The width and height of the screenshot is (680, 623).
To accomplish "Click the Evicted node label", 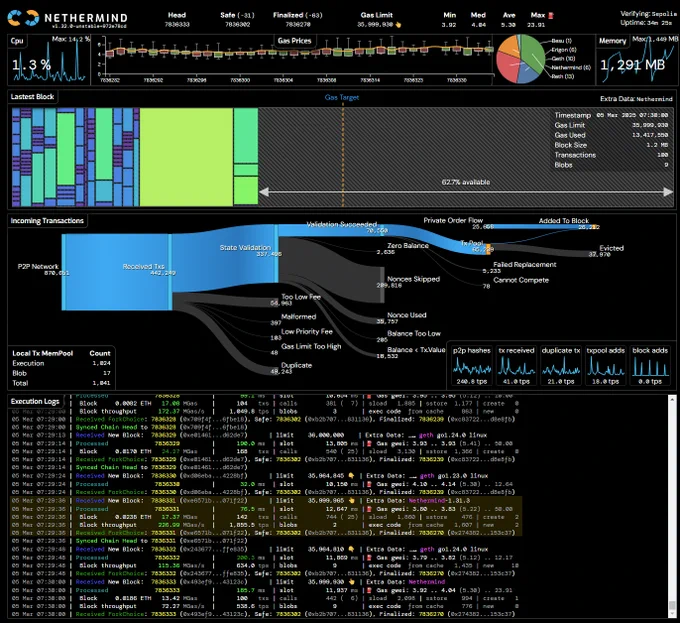I will pos(611,248).
